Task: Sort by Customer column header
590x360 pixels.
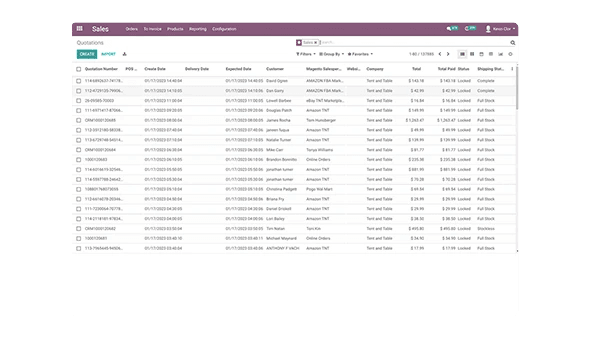Action: coord(275,69)
